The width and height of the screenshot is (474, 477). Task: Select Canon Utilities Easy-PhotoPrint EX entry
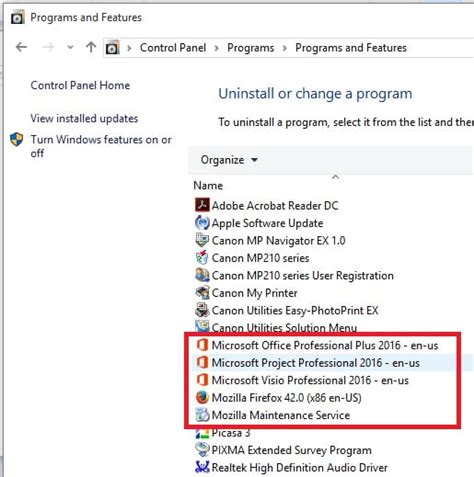click(295, 310)
